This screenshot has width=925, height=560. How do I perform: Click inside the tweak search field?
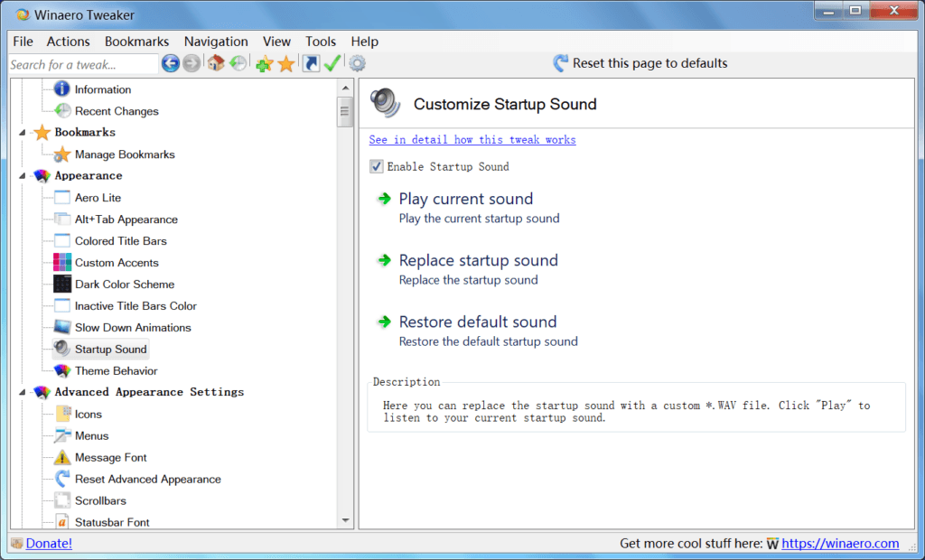pyautogui.click(x=81, y=63)
